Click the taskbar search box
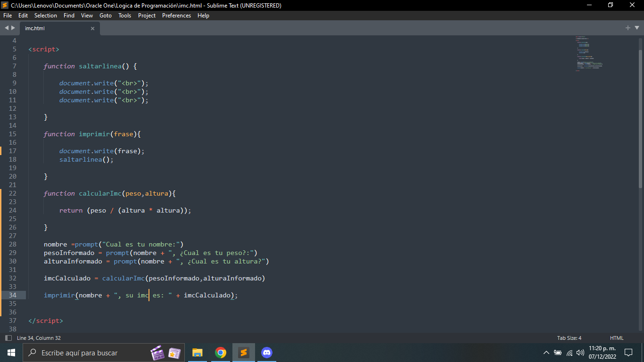Screen dimensions: 644x362 pos(104,353)
